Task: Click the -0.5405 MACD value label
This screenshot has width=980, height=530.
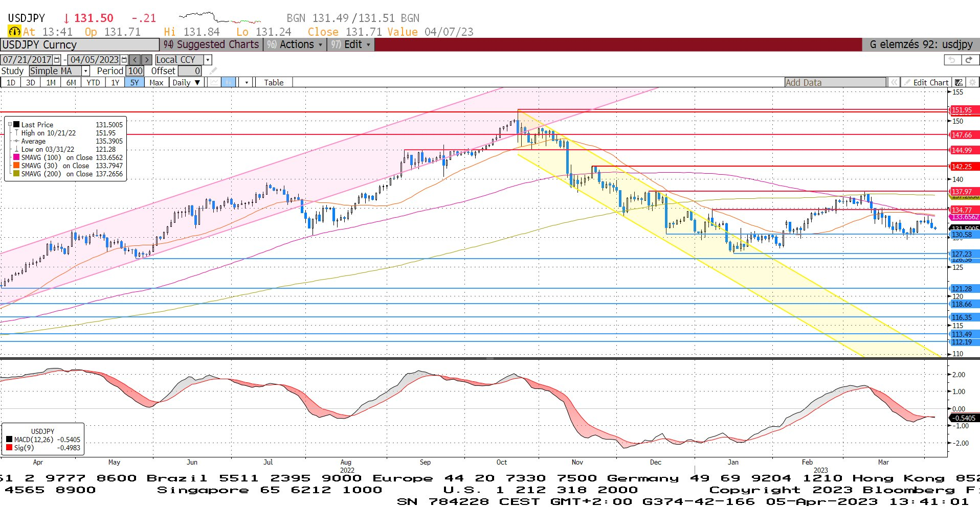Action: click(964, 418)
